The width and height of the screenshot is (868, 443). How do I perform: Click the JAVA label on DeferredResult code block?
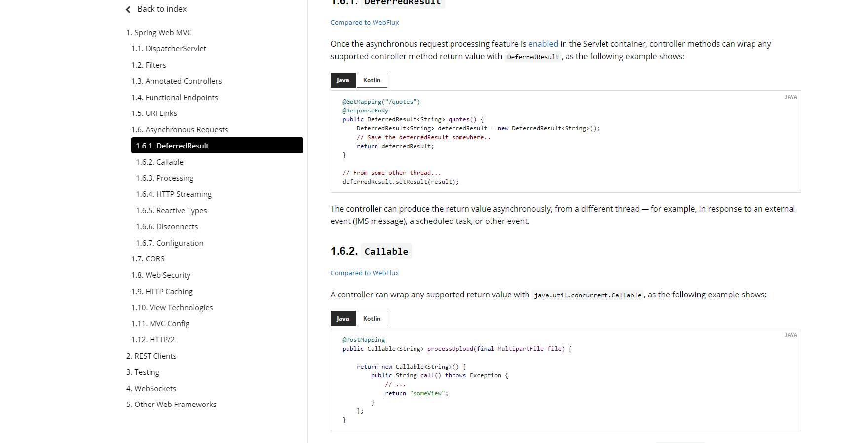click(791, 97)
